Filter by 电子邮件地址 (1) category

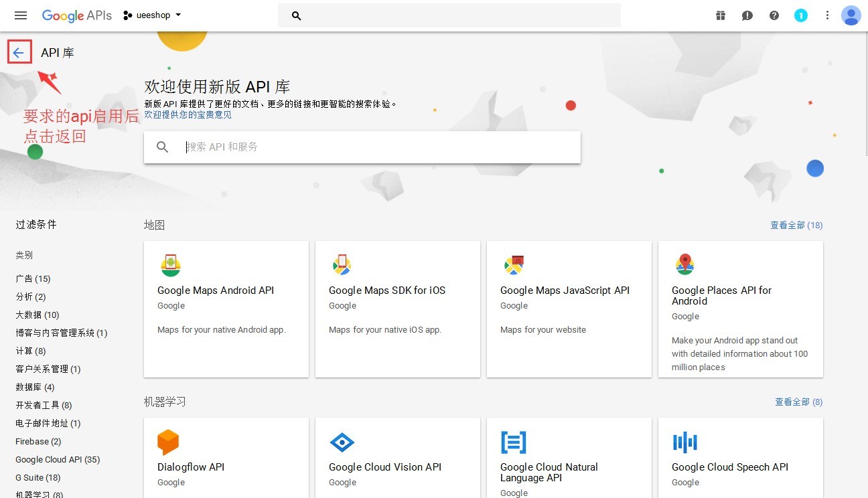point(48,423)
